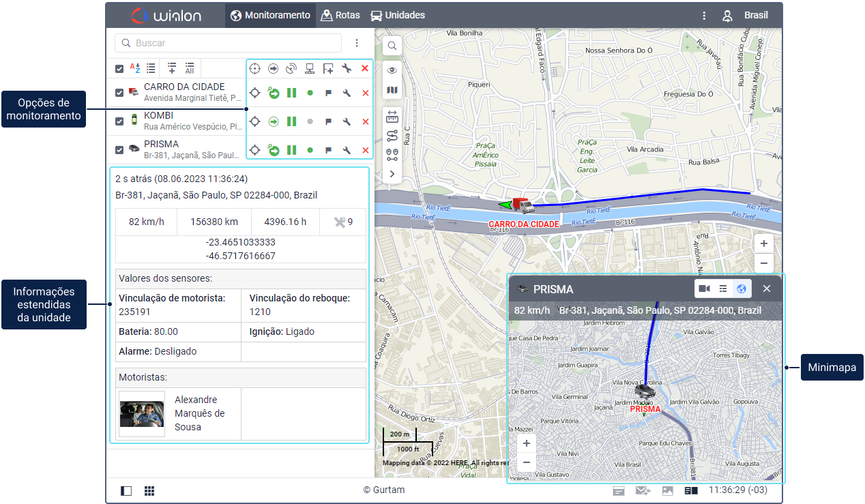Open wrench properties for KOMBI unit

pos(347,121)
